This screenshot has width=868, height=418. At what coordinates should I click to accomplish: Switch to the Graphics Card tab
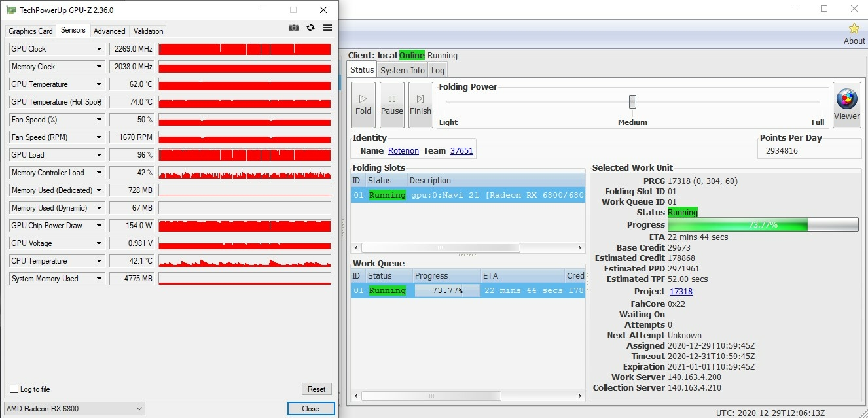click(31, 31)
